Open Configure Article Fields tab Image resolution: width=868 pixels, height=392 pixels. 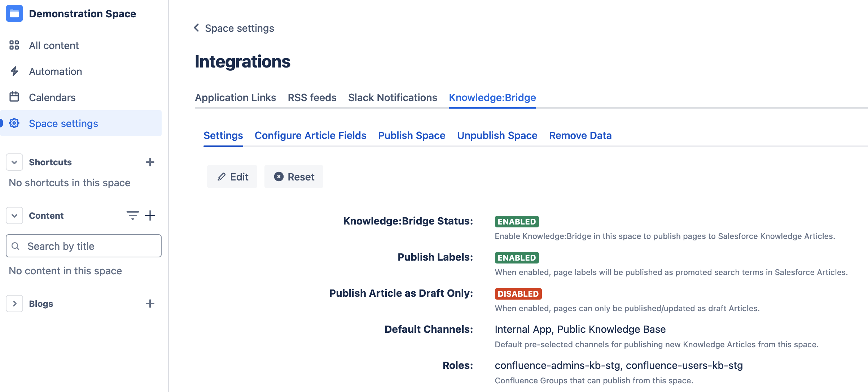coord(310,135)
